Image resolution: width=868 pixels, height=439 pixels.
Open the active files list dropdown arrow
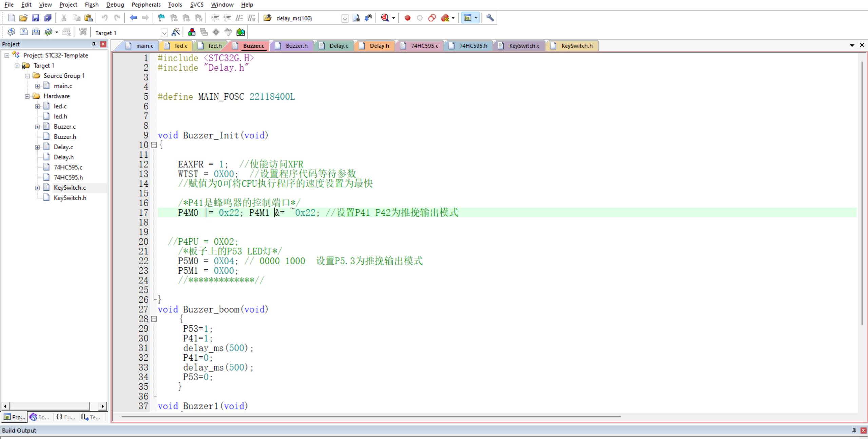(x=852, y=45)
